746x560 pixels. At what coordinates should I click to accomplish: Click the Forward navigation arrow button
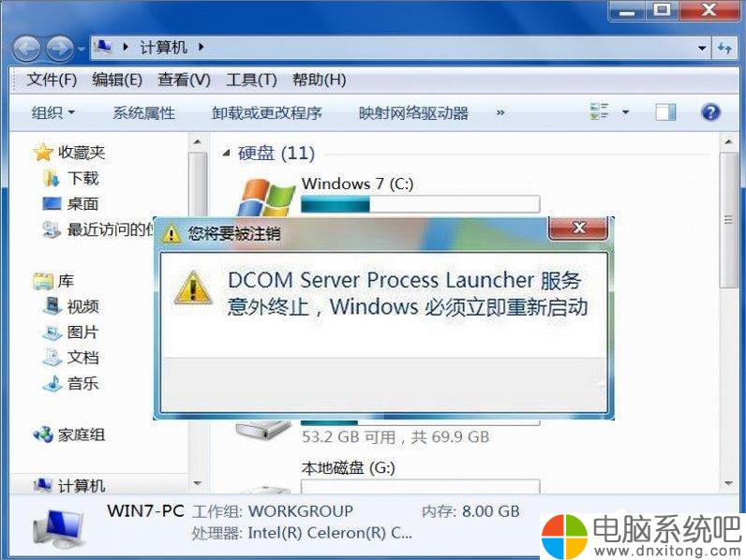click(x=59, y=49)
